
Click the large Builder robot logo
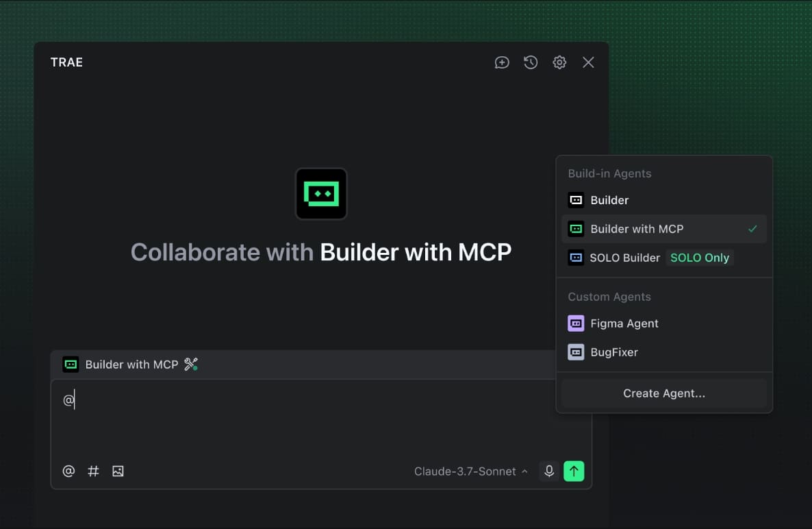coord(321,194)
